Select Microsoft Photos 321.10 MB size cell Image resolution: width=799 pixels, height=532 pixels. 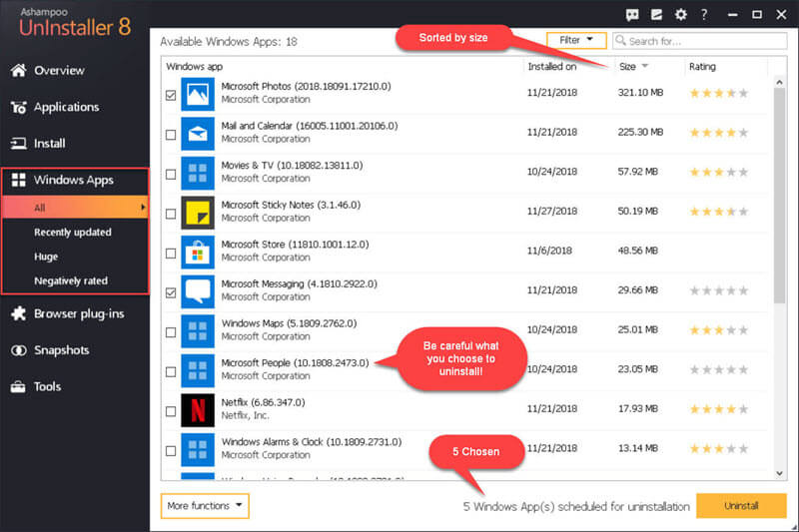tap(640, 93)
